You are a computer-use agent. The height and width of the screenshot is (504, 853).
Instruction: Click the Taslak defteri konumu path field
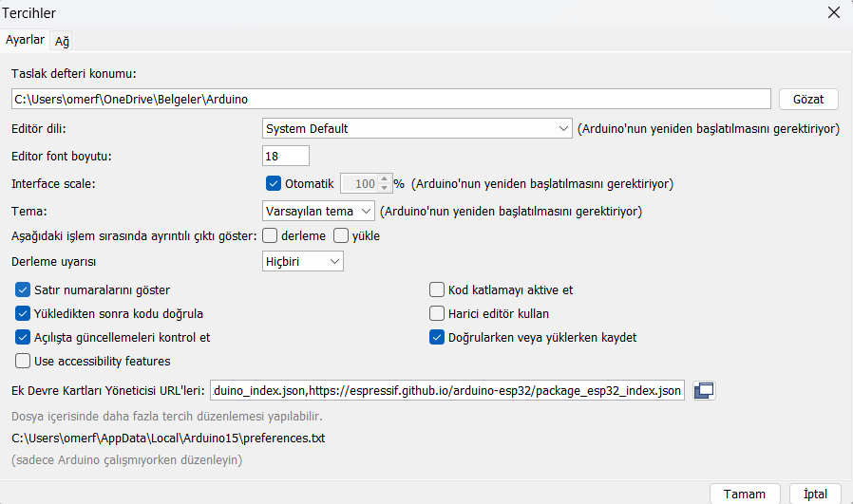coord(389,99)
